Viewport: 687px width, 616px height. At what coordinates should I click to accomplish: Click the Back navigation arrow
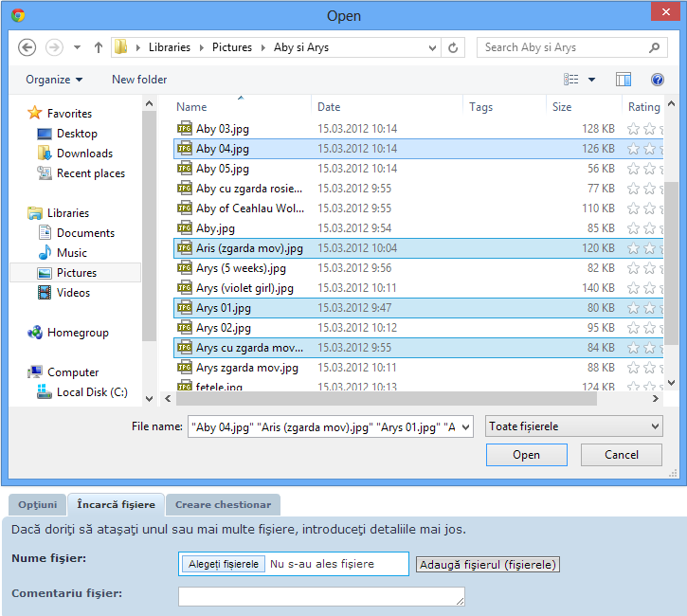[x=27, y=47]
